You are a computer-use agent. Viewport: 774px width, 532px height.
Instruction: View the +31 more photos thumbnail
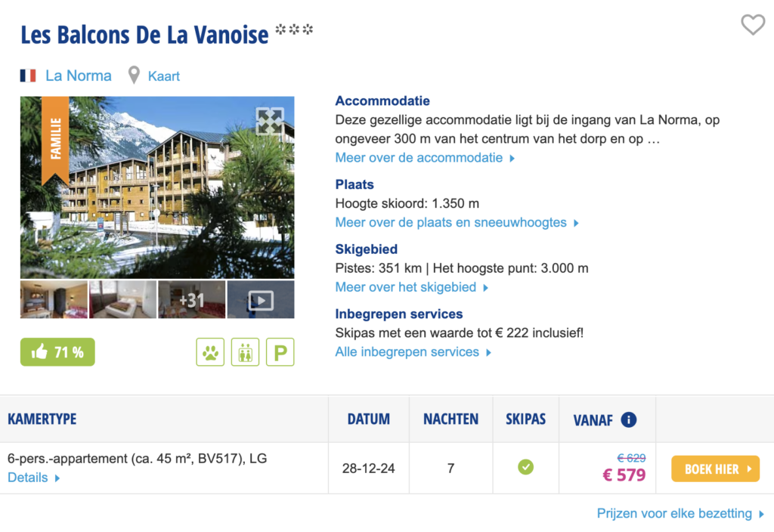tap(191, 300)
